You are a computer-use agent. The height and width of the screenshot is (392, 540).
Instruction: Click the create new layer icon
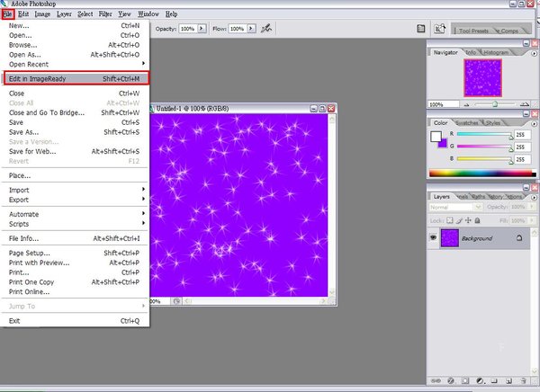pyautogui.click(x=509, y=380)
